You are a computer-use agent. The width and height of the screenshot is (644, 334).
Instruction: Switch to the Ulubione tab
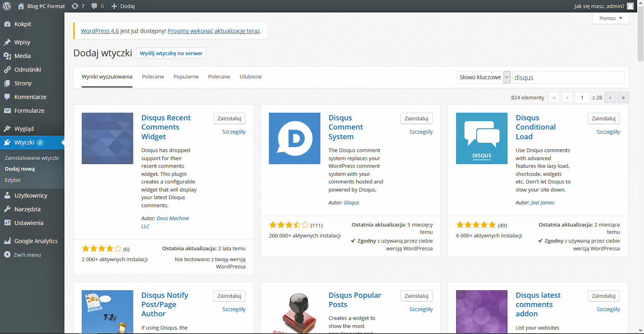pos(250,77)
